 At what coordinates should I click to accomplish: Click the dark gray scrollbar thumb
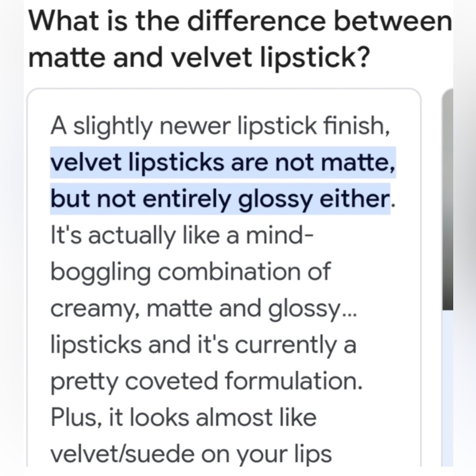click(x=447, y=200)
